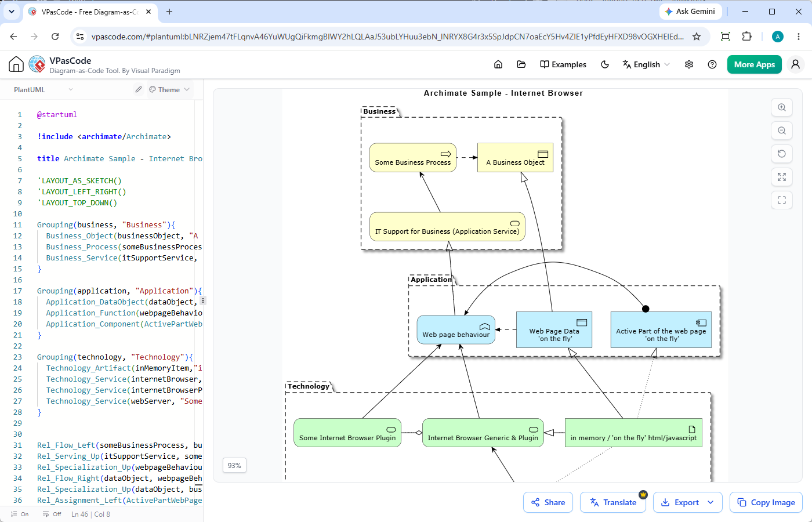Image resolution: width=812 pixels, height=522 pixels.
Task: Zoom in on the diagram
Action: pyautogui.click(x=782, y=107)
